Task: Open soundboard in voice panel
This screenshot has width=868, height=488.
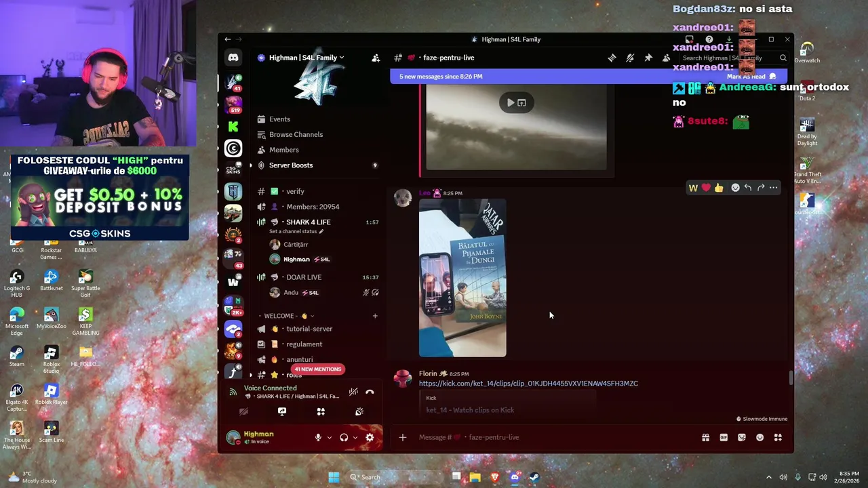Action: [359, 411]
